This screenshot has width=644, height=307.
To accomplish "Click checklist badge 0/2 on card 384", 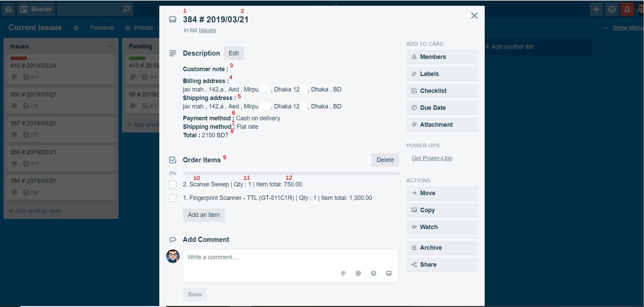I will 31,192.
